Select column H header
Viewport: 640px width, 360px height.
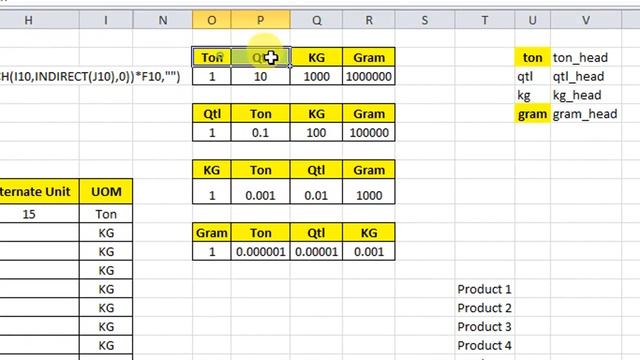tap(29, 20)
